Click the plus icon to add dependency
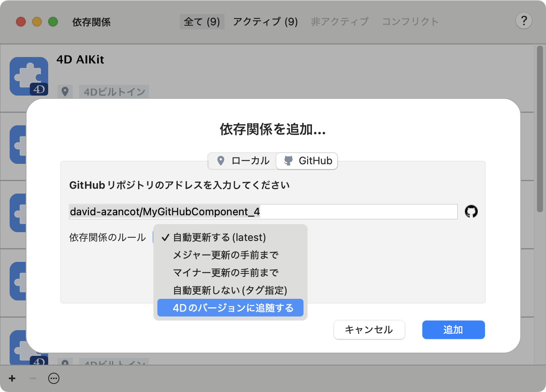 click(12, 378)
